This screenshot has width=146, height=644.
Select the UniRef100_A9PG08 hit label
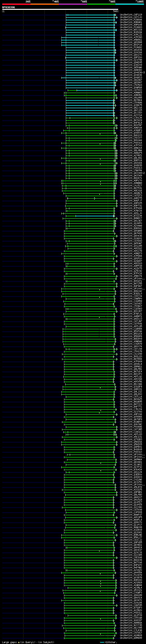(131, 25)
